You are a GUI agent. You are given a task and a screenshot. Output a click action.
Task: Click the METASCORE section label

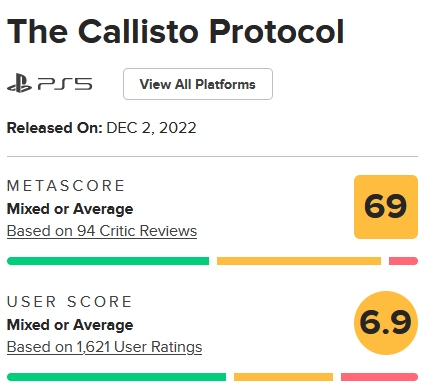tap(66, 186)
